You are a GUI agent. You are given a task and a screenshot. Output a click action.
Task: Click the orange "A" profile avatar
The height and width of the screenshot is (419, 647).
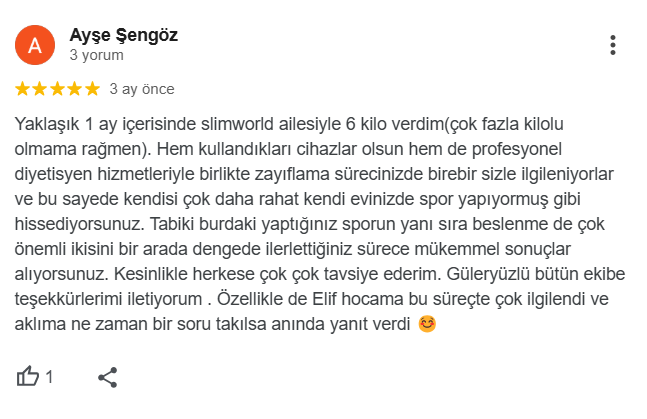click(36, 44)
